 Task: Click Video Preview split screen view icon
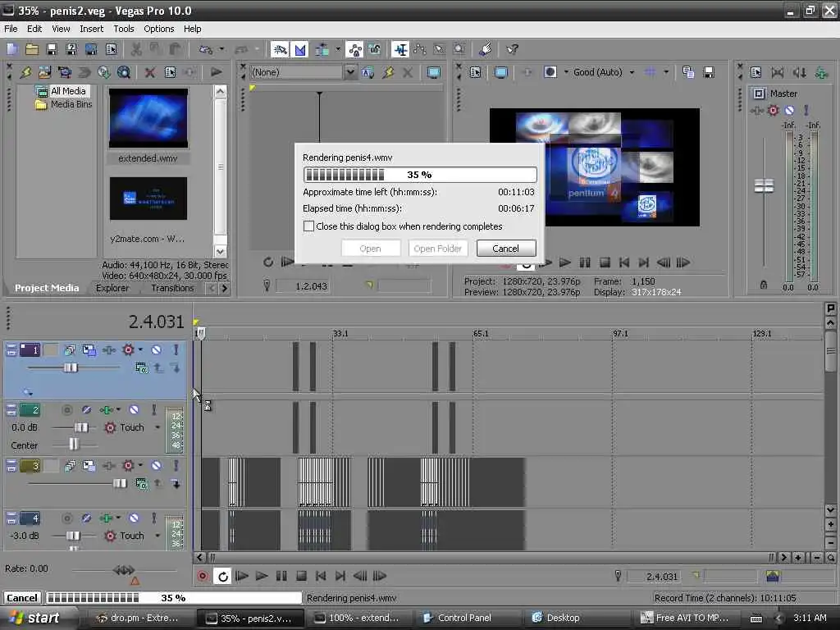550,72
